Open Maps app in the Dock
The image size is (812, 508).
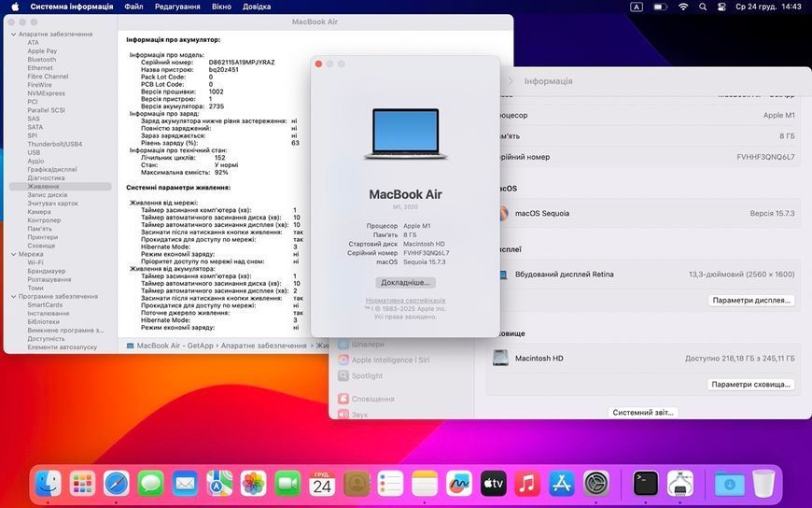pos(219,484)
